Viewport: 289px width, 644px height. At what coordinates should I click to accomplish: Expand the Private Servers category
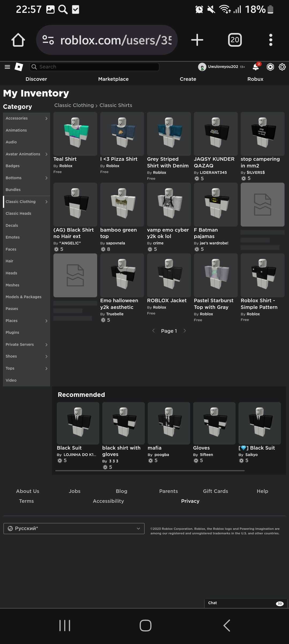(26, 344)
